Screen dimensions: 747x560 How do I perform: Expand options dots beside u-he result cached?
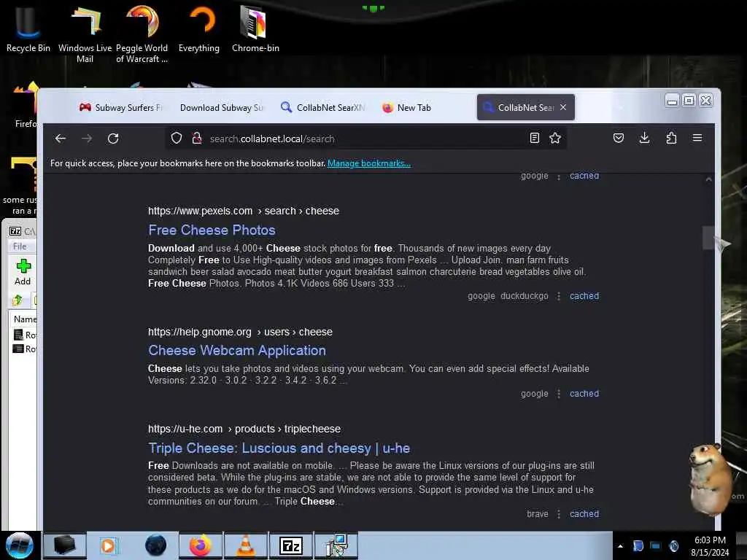(559, 514)
